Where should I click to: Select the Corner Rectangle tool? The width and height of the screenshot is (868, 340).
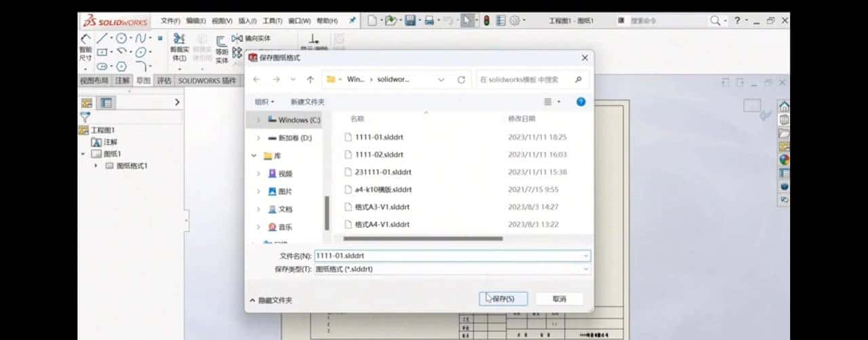(x=102, y=52)
